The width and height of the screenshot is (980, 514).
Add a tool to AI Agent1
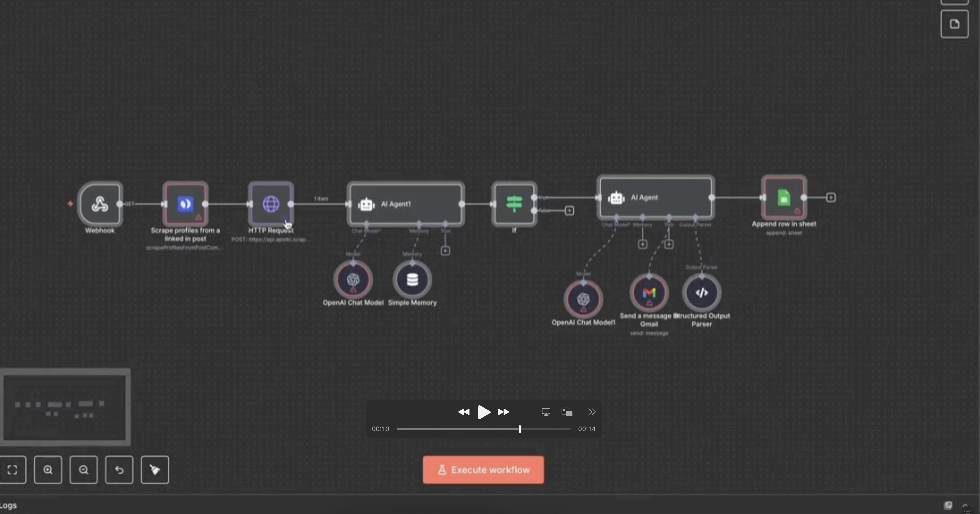[x=445, y=251]
